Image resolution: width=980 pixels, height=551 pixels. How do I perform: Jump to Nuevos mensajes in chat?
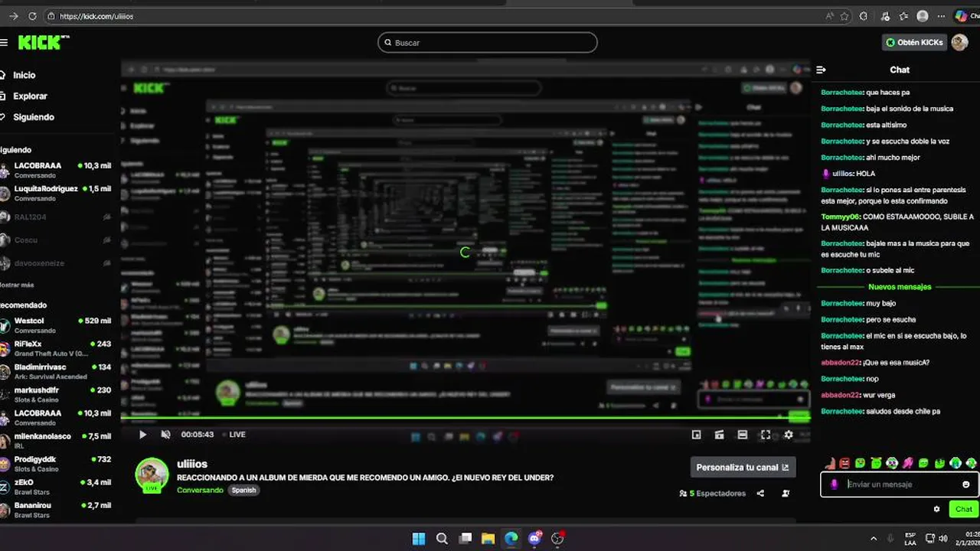[x=900, y=287]
